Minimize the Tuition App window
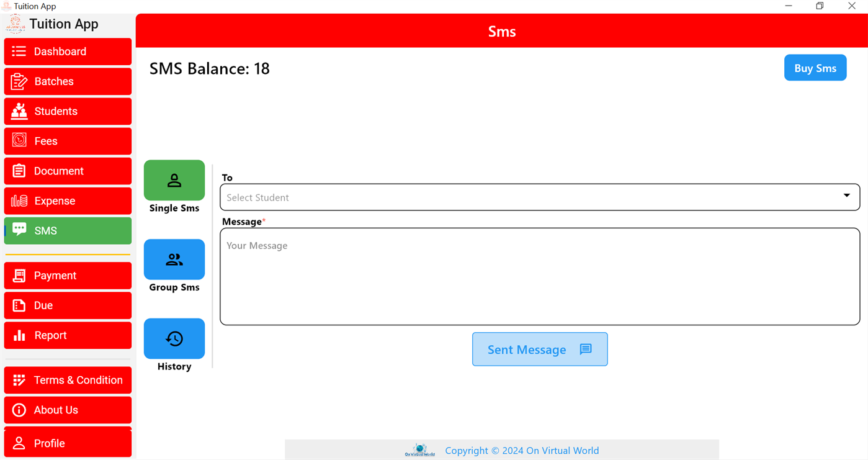 click(789, 6)
